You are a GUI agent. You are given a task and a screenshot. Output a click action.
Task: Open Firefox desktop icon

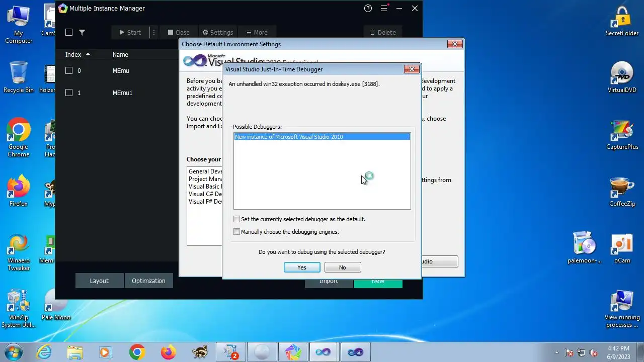[19, 191]
